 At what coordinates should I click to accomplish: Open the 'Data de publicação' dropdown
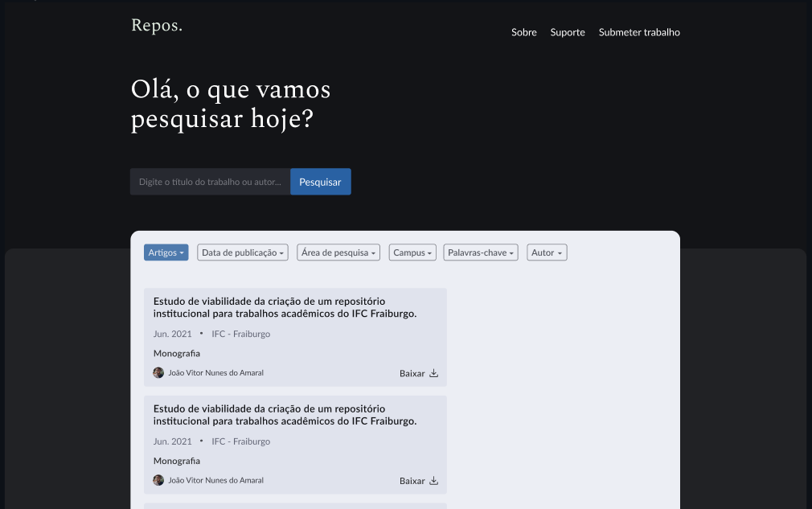(x=242, y=252)
